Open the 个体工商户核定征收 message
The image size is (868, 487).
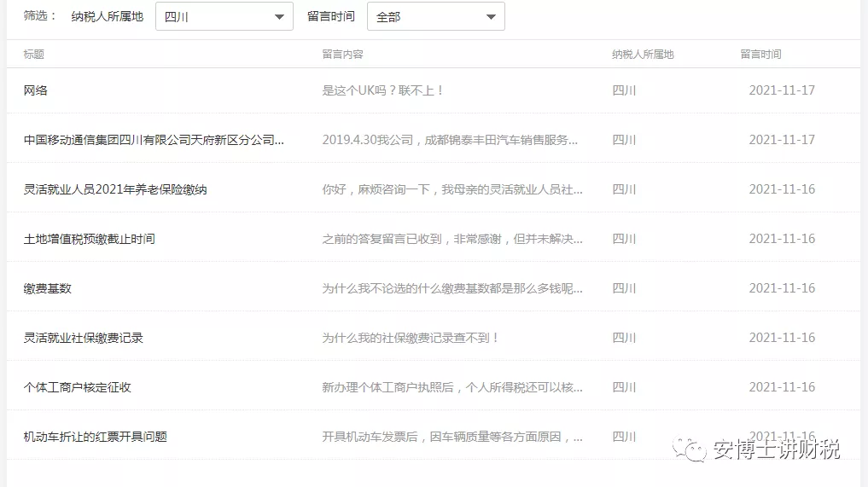coord(77,387)
